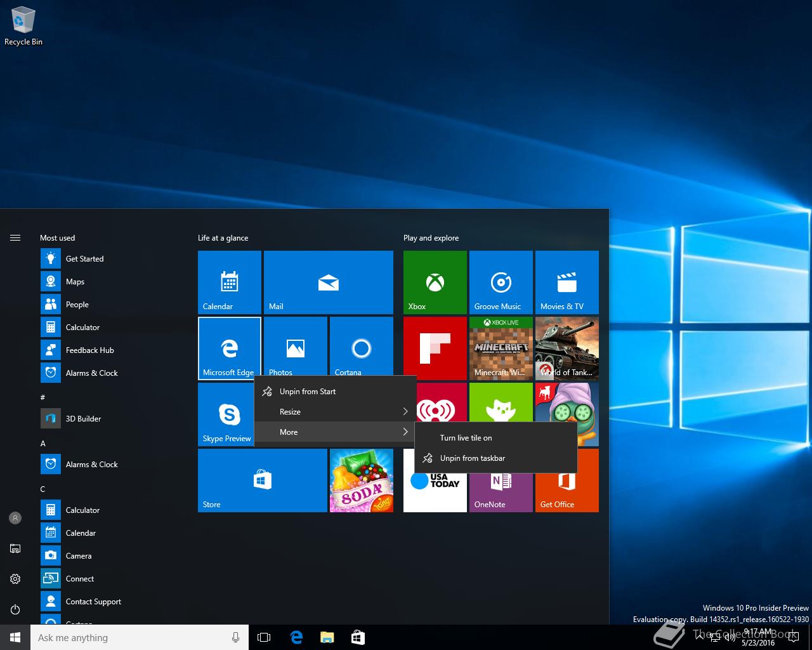Open the Mail tile
Image resolution: width=812 pixels, height=650 pixels.
pos(329,282)
